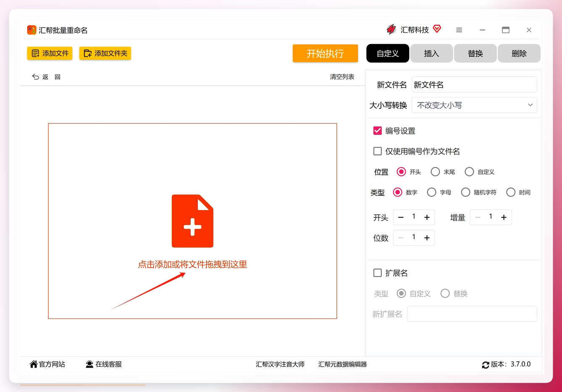Select 时间 numbering type

click(511, 192)
